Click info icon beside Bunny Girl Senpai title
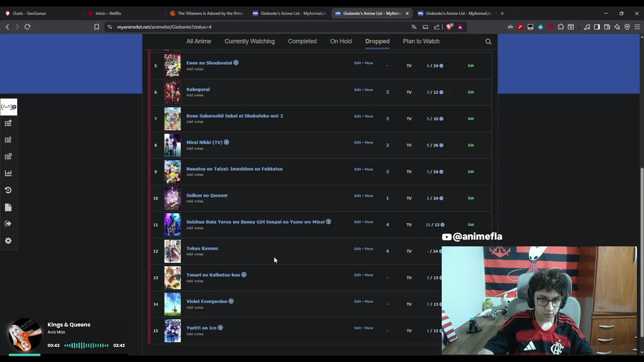 [x=329, y=222]
